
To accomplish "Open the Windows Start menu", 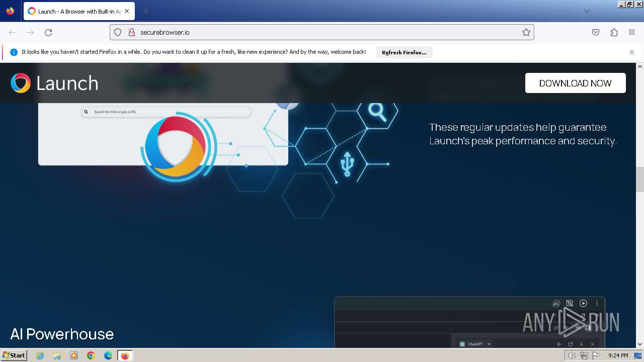I will 14,355.
